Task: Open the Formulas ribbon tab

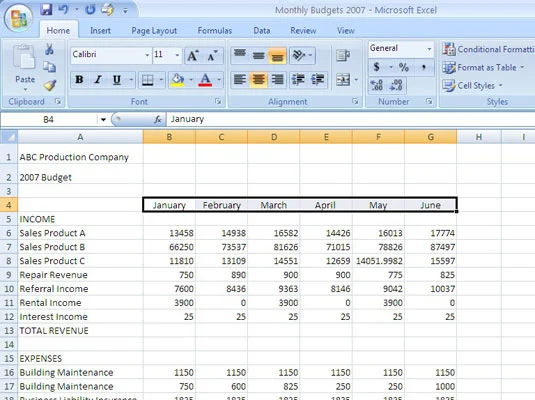Action: (215, 31)
